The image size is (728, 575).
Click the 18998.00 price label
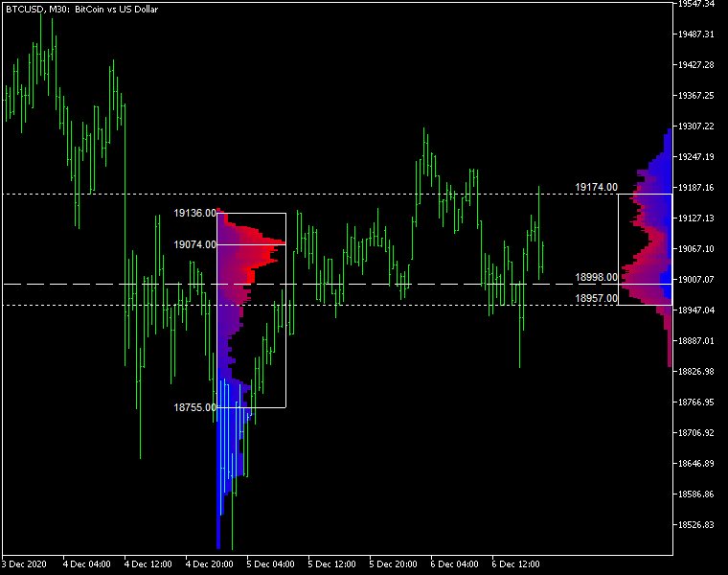click(x=596, y=277)
